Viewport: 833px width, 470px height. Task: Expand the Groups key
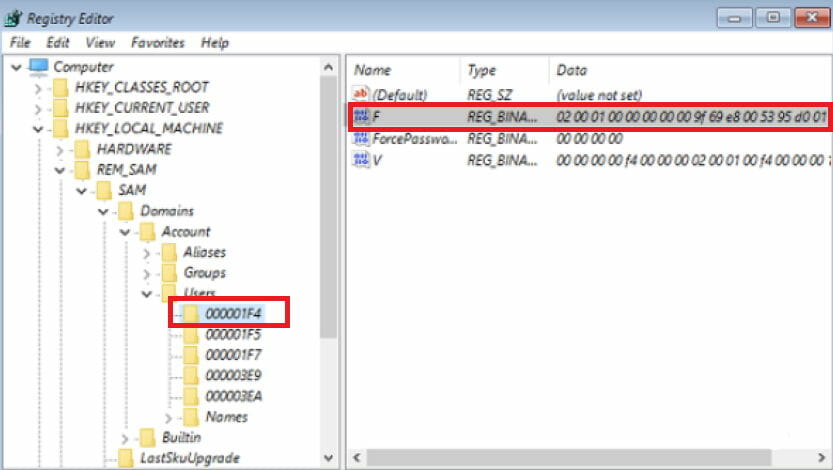tap(147, 275)
